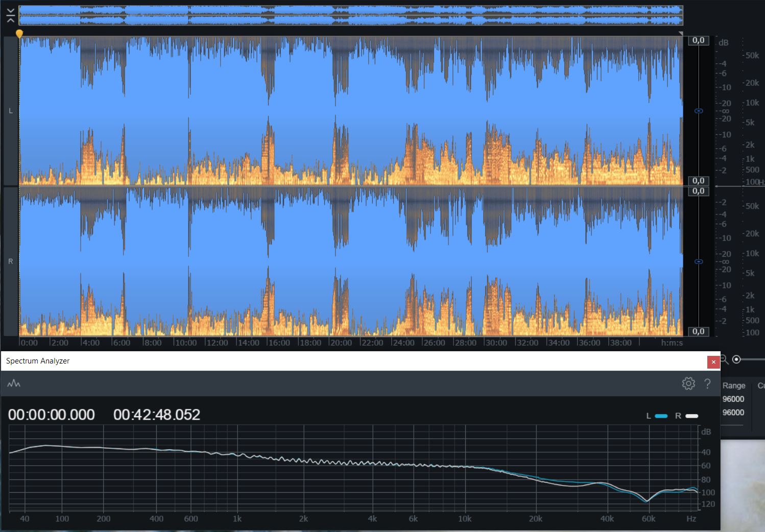The height and width of the screenshot is (532, 765).
Task: Click the 0,0 value box at bottom of R channel
Action: 699,331
